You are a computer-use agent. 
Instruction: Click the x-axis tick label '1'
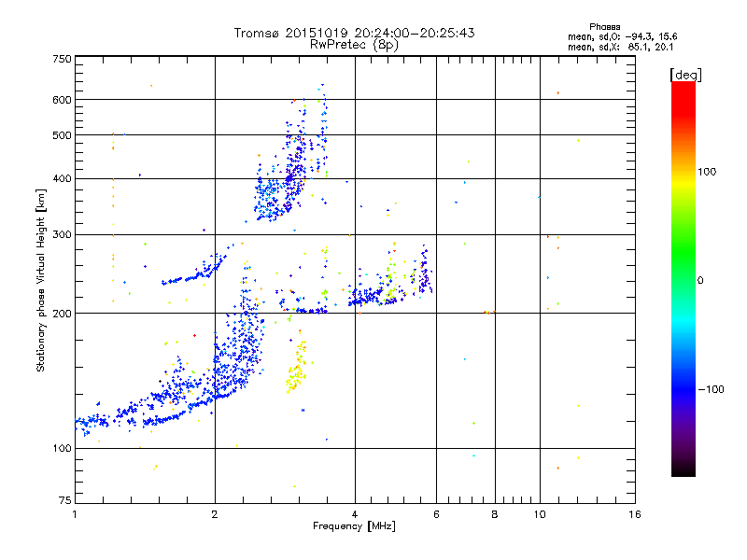click(x=75, y=514)
